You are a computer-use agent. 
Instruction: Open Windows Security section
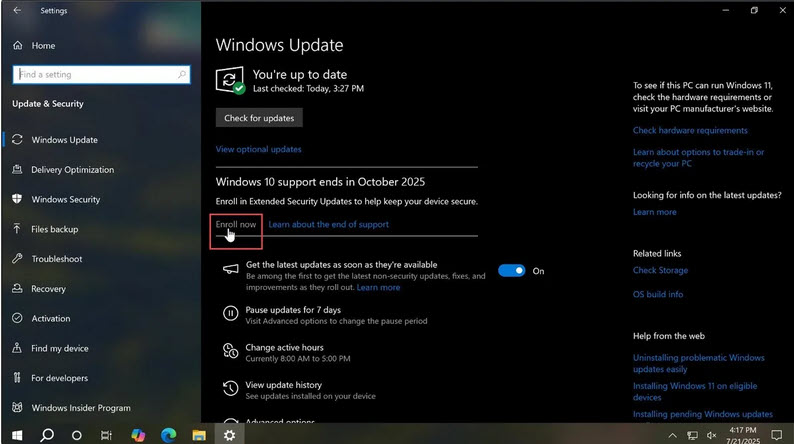coord(66,199)
